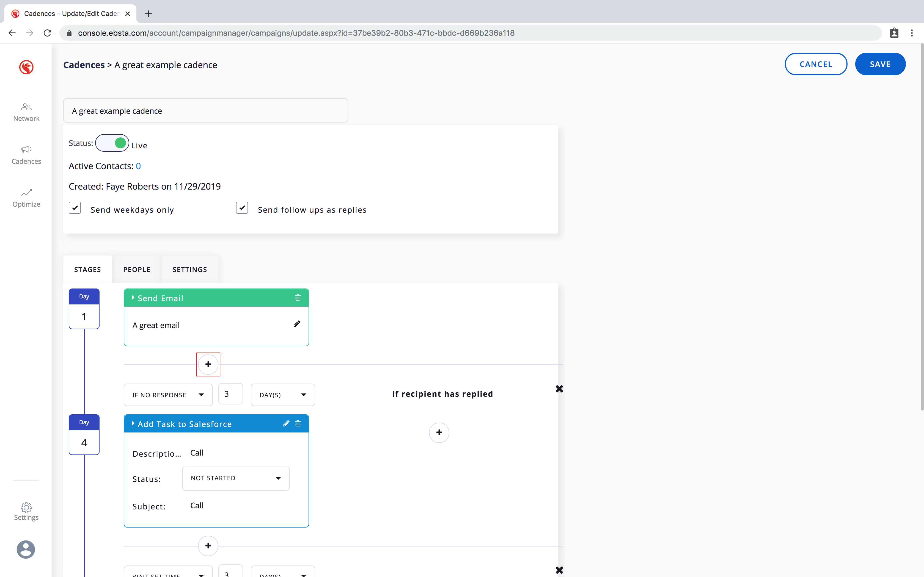Switch to the PEOPLE tab
Viewport: 924px width, 577px height.
point(137,270)
